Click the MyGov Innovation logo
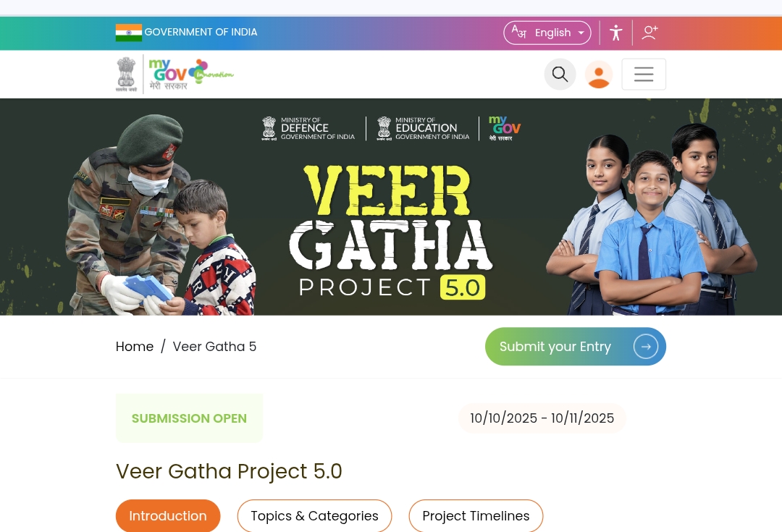The width and height of the screenshot is (782, 532). 191,75
